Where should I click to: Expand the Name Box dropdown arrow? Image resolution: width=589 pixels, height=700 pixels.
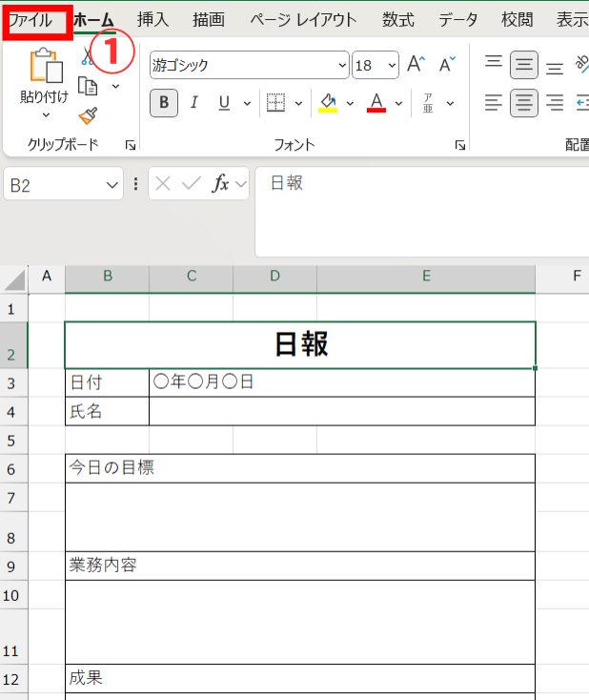click(x=112, y=185)
